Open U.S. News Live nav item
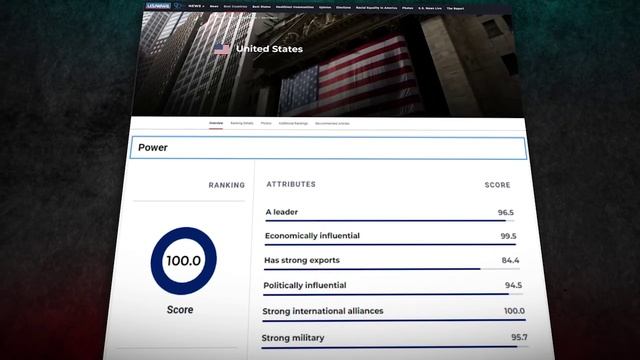640x360 pixels. point(430,8)
